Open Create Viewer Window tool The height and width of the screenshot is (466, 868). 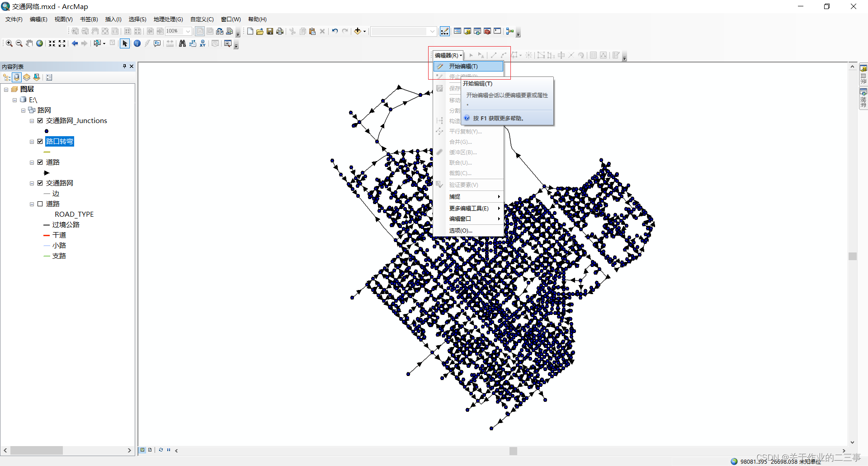coord(228,43)
